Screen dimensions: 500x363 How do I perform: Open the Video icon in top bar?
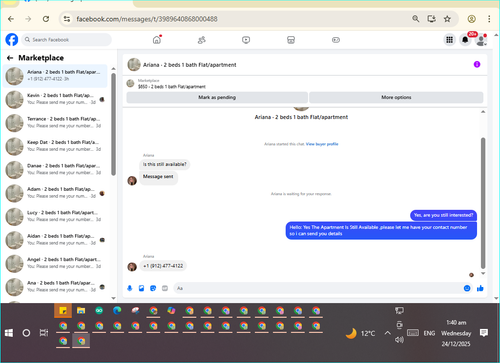tap(246, 40)
